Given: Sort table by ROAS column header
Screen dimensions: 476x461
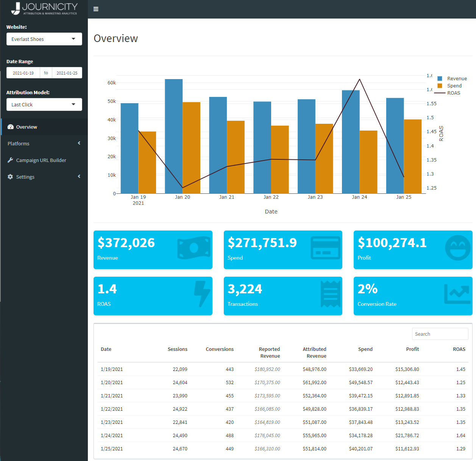Looking at the screenshot, I should (x=459, y=349).
